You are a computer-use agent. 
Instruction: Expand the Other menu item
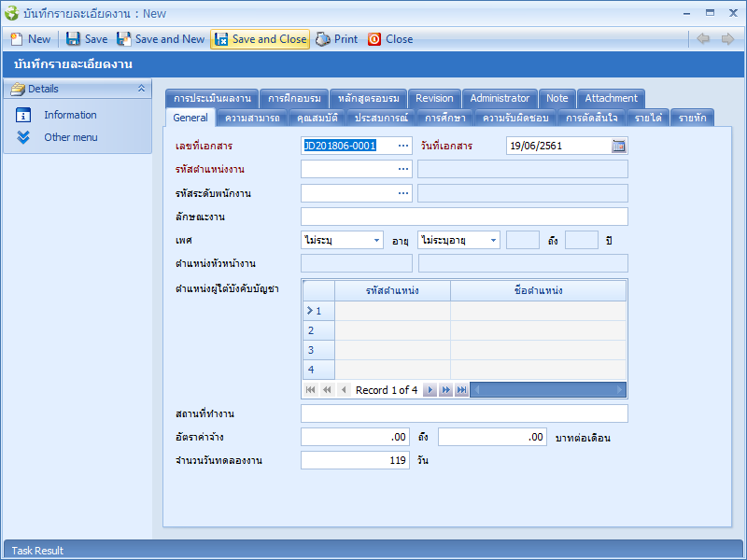(x=71, y=137)
